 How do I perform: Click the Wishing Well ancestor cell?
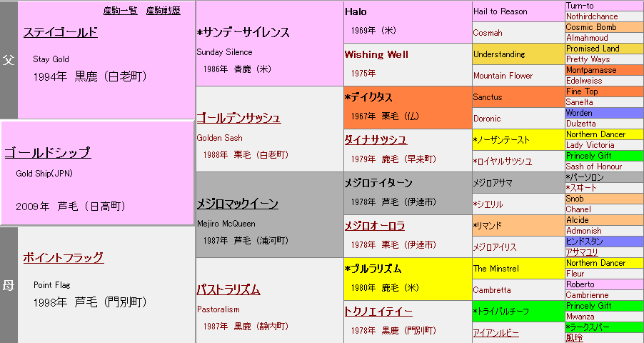407,64
